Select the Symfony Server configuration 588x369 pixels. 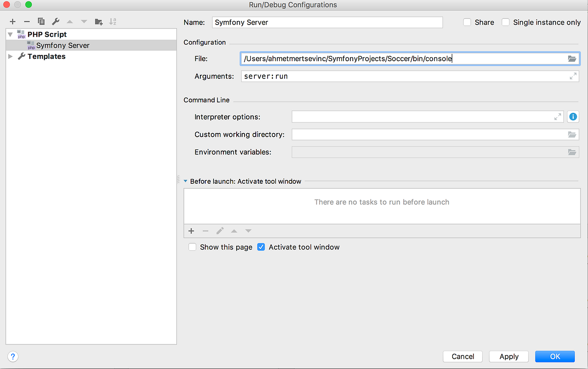[62, 45]
